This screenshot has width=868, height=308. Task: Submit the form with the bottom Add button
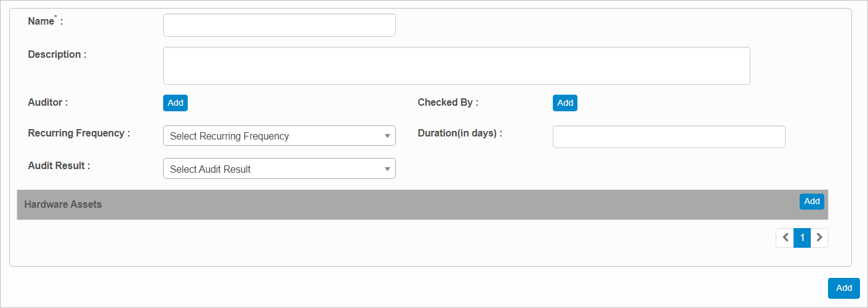tap(843, 288)
